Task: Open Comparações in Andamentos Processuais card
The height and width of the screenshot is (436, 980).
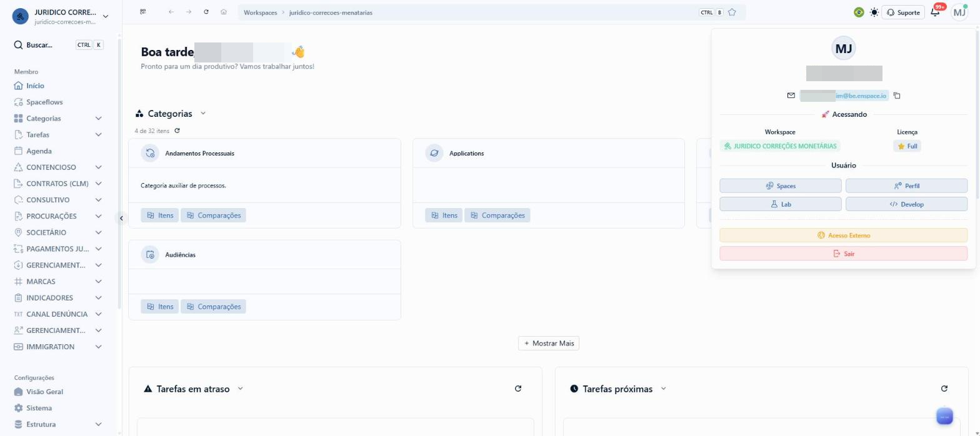Action: [213, 215]
